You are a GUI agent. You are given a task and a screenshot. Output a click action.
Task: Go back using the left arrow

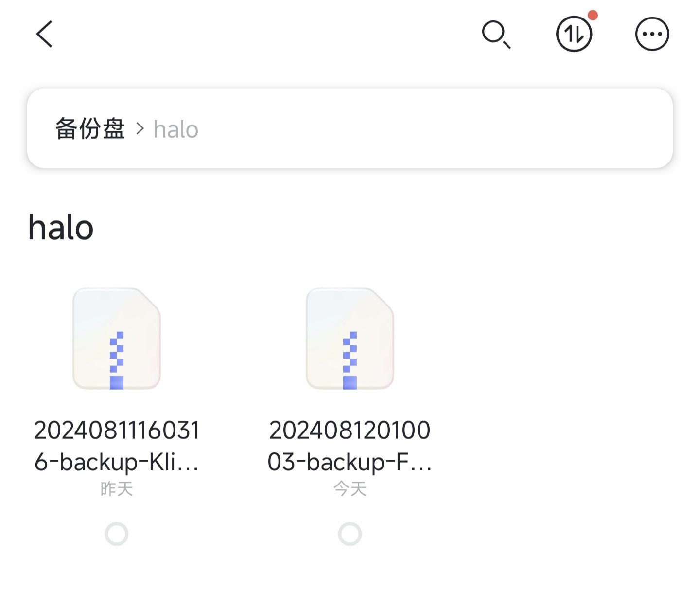coord(44,34)
